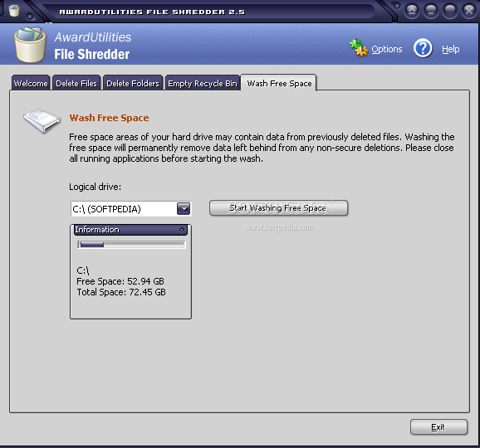480x448 pixels.
Task: Expand the Logical drive dropdown arrow
Action: [x=184, y=209]
